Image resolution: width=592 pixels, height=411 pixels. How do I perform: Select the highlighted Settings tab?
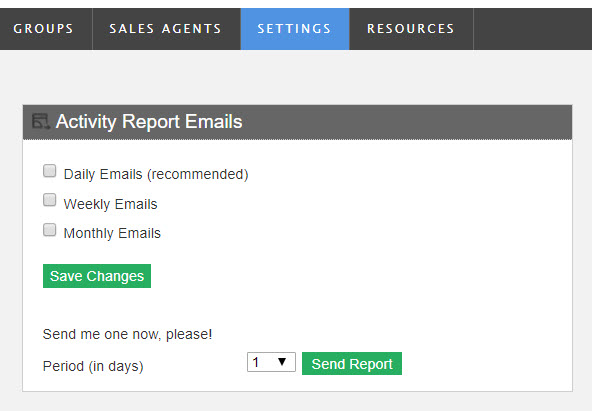pyautogui.click(x=295, y=29)
